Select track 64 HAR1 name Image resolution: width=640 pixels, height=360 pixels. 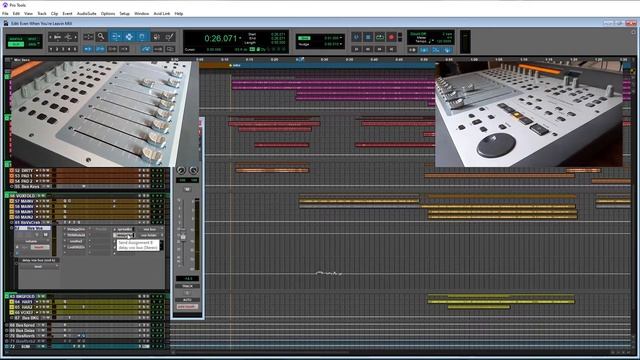pyautogui.click(x=24, y=302)
